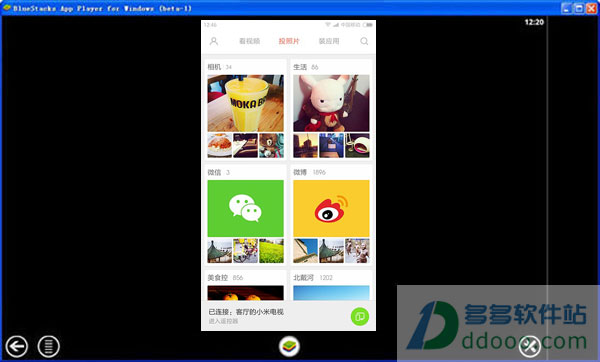The width and height of the screenshot is (600, 362).
Task: Click the 已连接：客厅的小米电视 status
Action: (x=246, y=312)
